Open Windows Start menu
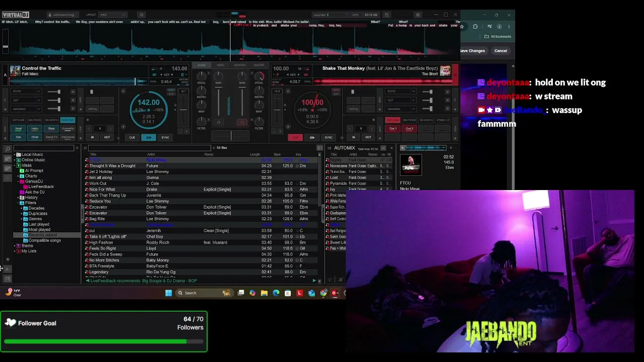644x362 pixels. [x=169, y=293]
